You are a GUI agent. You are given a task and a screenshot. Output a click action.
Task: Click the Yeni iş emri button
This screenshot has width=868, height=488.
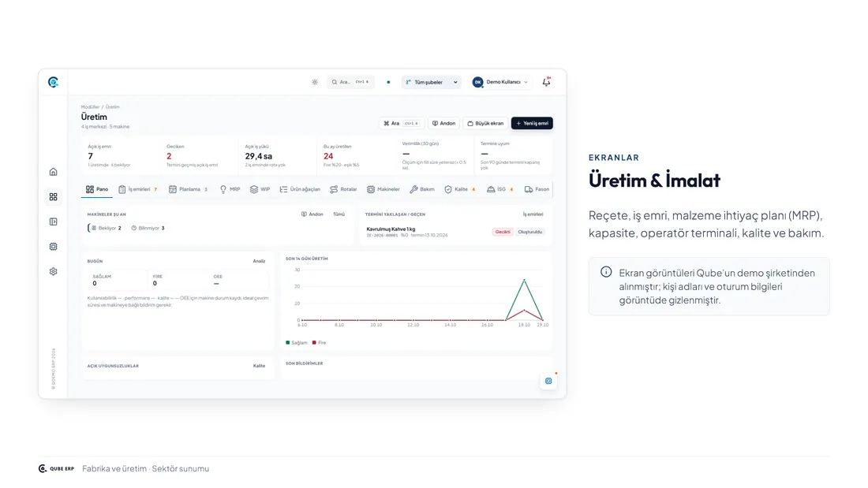[x=532, y=124]
